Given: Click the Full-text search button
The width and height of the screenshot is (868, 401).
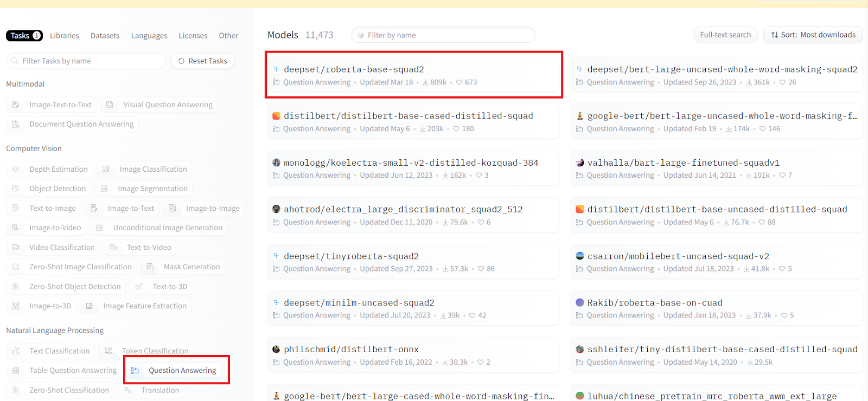Looking at the screenshot, I should 725,35.
